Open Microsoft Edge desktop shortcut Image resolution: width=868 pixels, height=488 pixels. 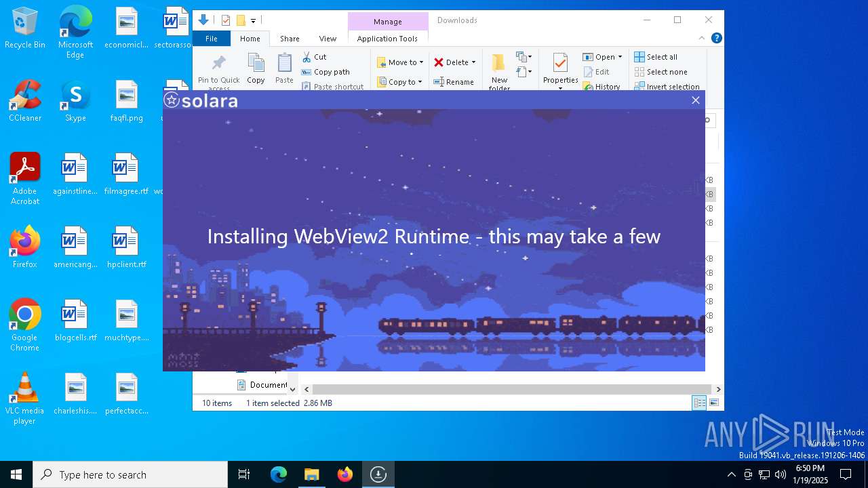(75, 33)
